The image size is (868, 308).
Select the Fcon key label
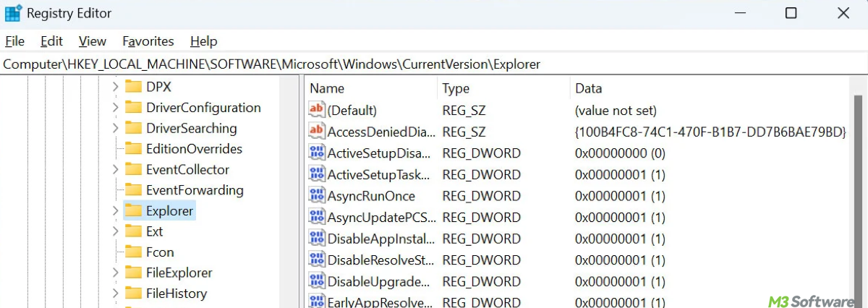point(160,252)
